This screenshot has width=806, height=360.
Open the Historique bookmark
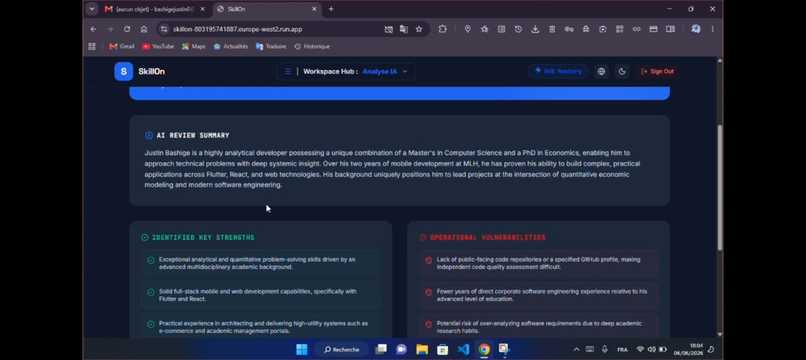312,46
